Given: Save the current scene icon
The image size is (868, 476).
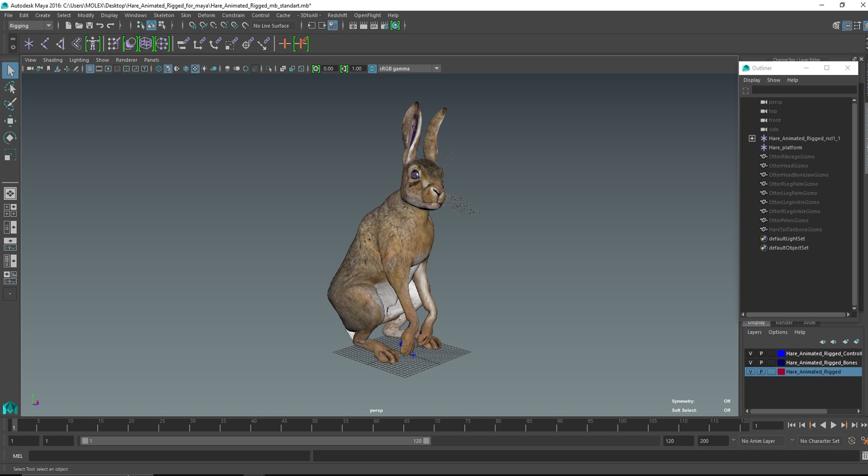Looking at the screenshot, I should [89, 25].
